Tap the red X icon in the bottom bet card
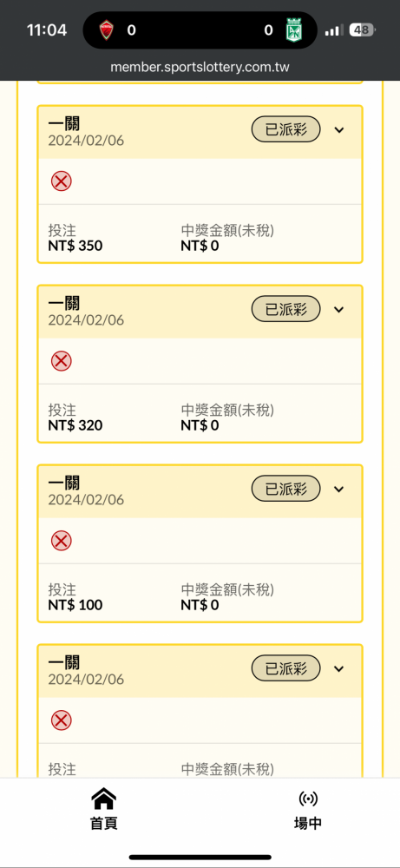The height and width of the screenshot is (868, 400). [x=62, y=720]
